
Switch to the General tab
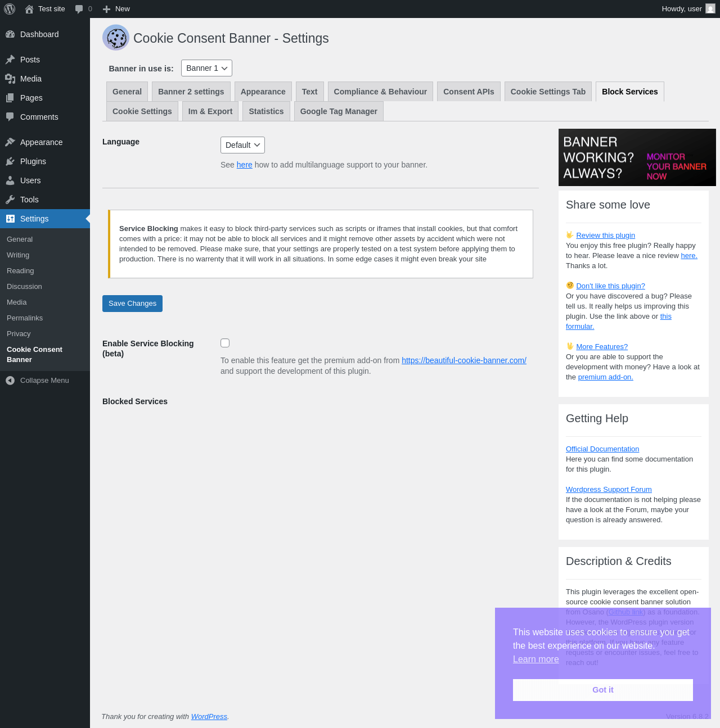[127, 92]
